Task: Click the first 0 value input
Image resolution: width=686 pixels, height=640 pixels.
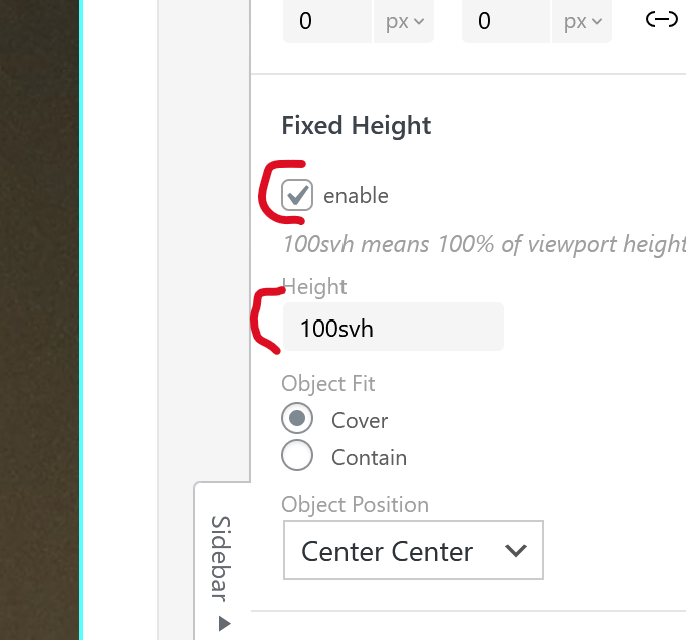Action: tap(328, 21)
